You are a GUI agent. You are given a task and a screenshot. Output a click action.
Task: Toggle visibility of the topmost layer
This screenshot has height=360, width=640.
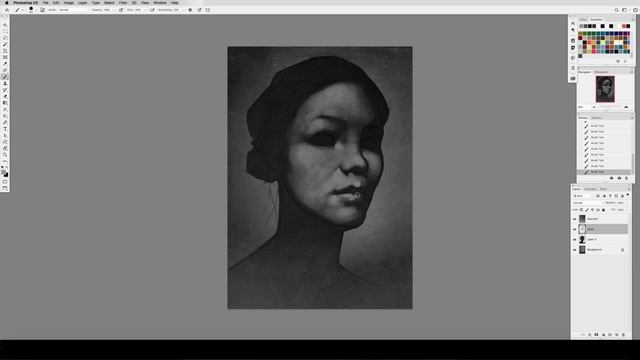point(575,219)
